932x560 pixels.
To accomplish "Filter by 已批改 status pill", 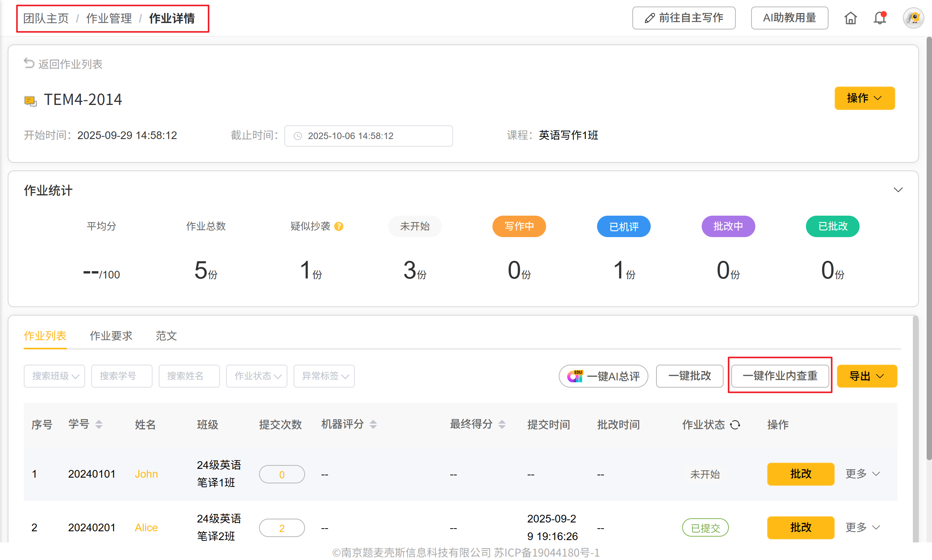I will coord(832,226).
